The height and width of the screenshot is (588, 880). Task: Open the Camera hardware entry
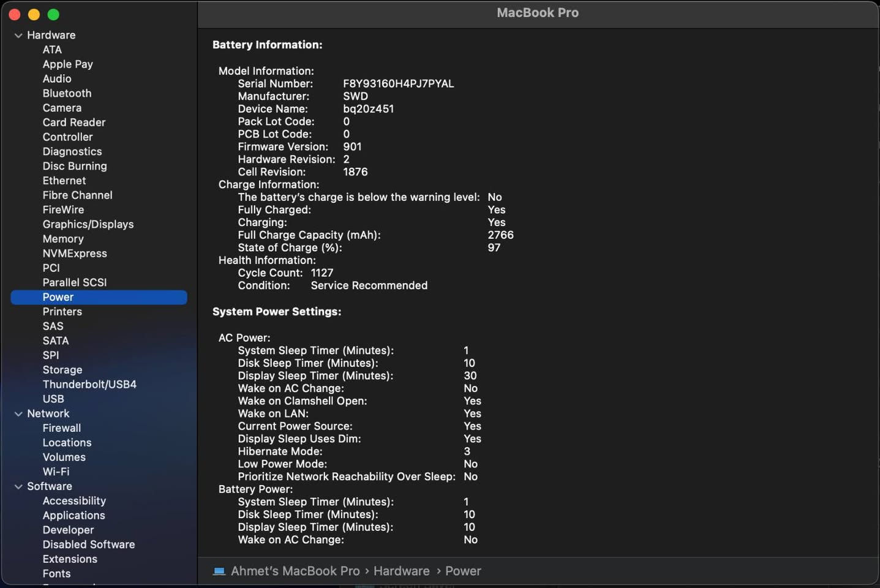pos(62,108)
